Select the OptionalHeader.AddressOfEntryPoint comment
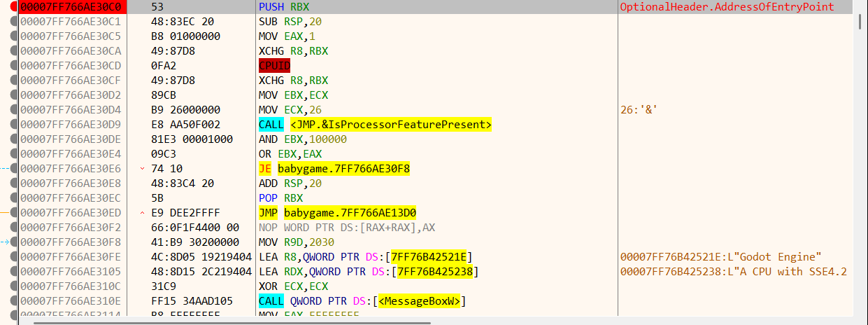This screenshot has height=325, width=868. (x=727, y=7)
